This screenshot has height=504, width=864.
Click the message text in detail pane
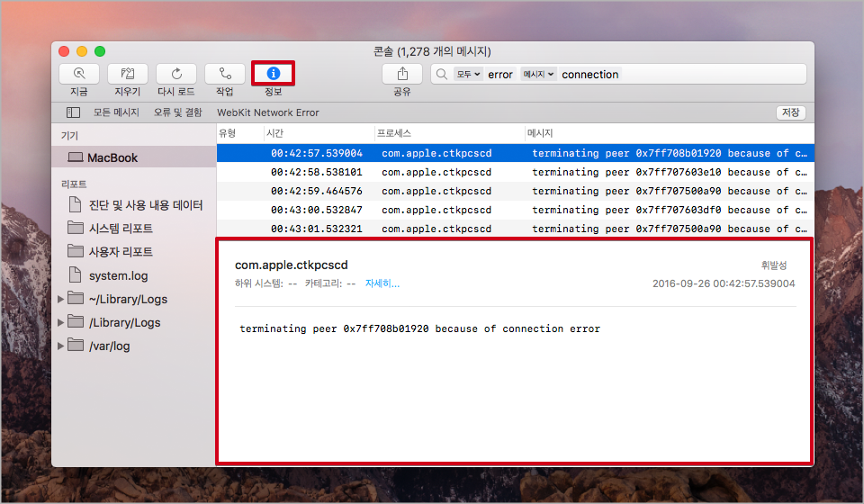pyautogui.click(x=420, y=328)
